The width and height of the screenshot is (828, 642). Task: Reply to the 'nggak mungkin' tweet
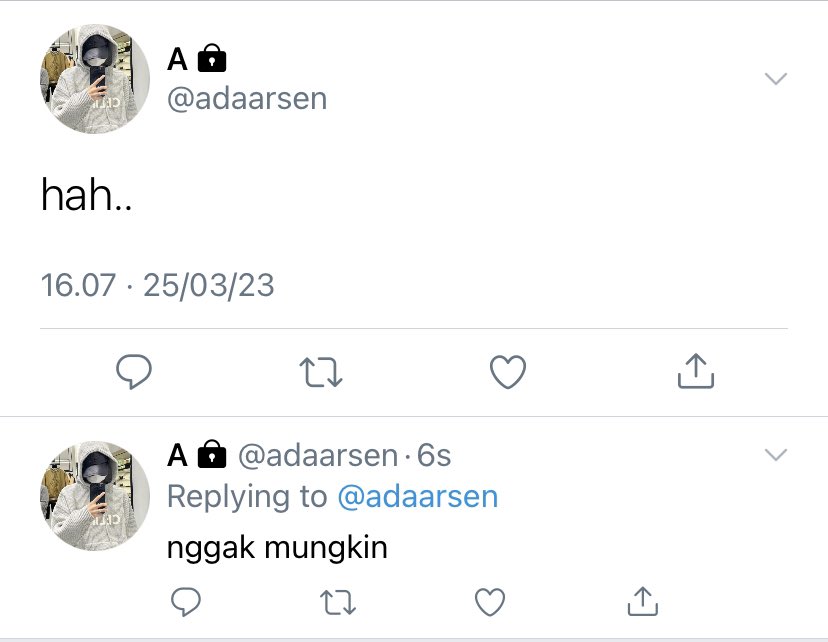coord(186,601)
